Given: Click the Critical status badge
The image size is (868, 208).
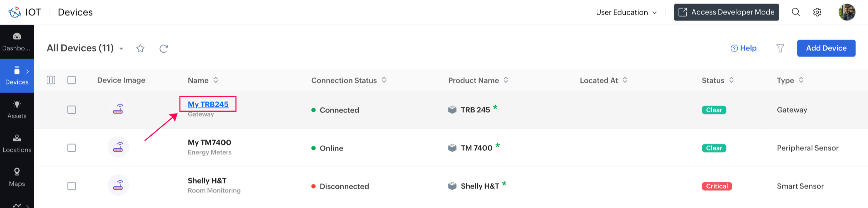Looking at the screenshot, I should [x=717, y=186].
